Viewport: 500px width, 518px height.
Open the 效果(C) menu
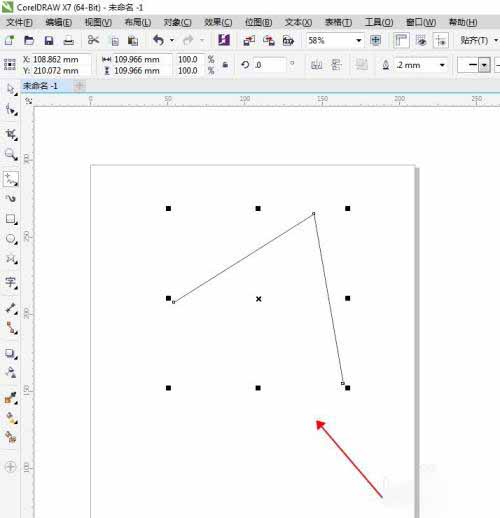click(x=218, y=22)
